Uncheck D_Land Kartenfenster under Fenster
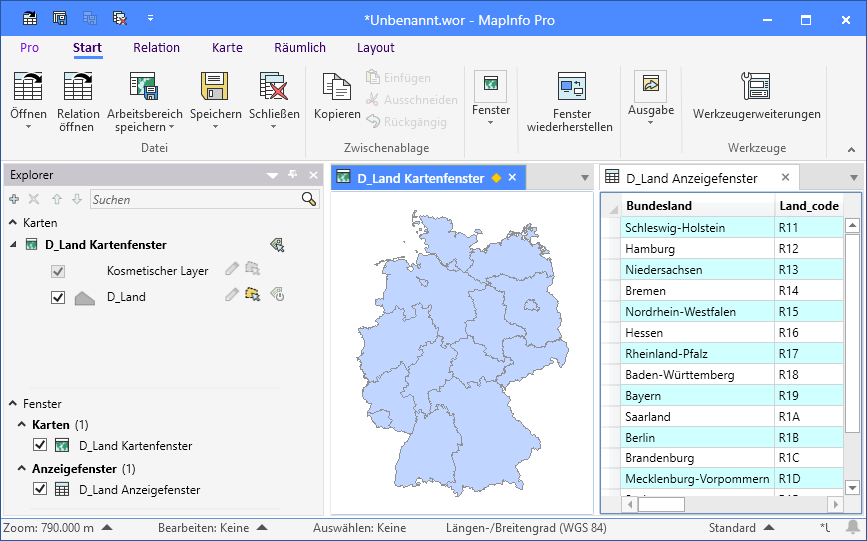The height and width of the screenshot is (541, 867). point(40,445)
